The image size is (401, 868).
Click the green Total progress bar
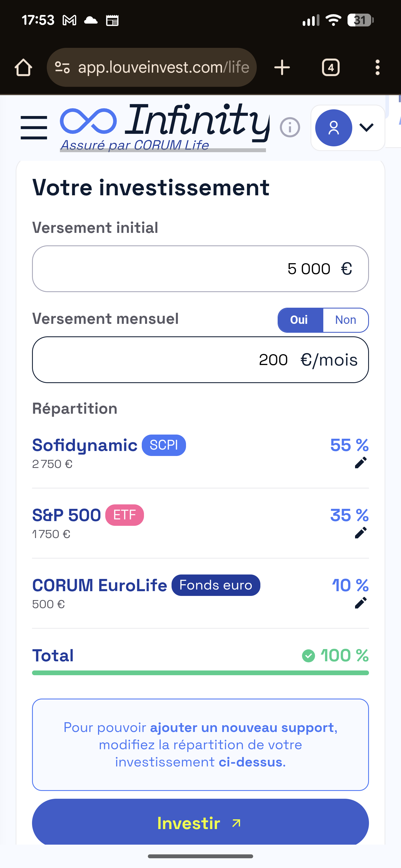click(200, 673)
